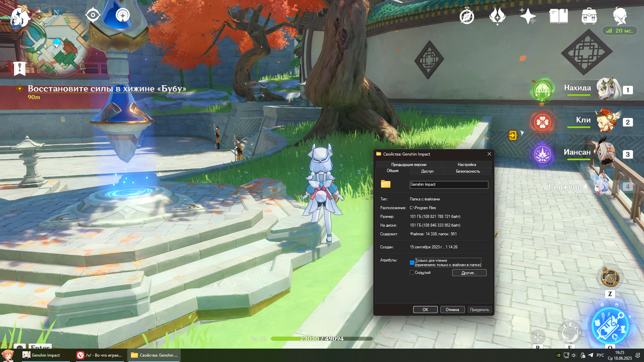This screenshot has width=644, height=362.
Task: Switch to the Общие tab
Action: coord(392,171)
